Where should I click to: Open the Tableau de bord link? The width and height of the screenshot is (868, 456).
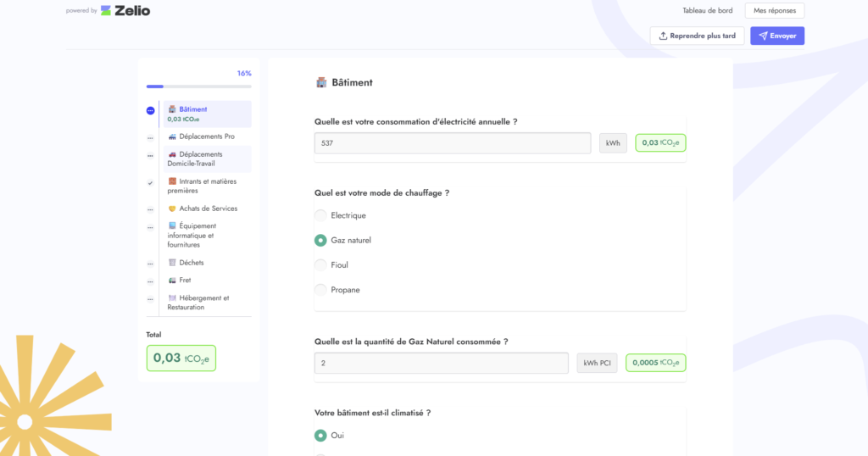pos(706,11)
